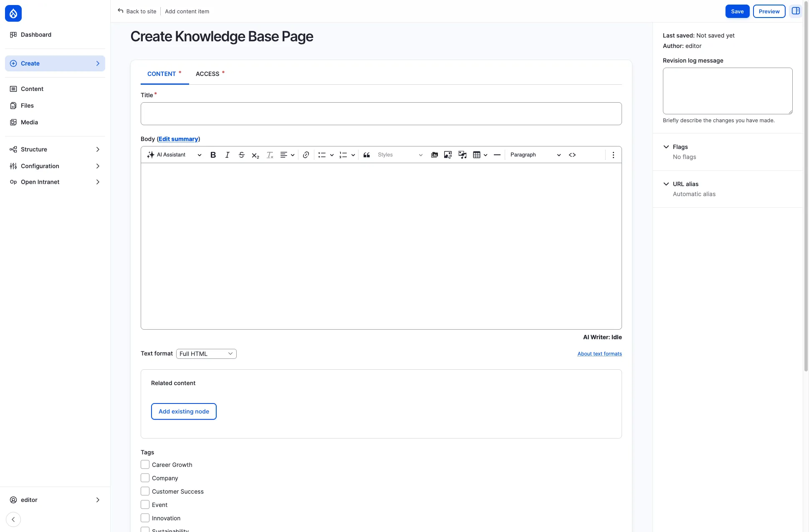Select the CONTENT tab

coord(164,74)
